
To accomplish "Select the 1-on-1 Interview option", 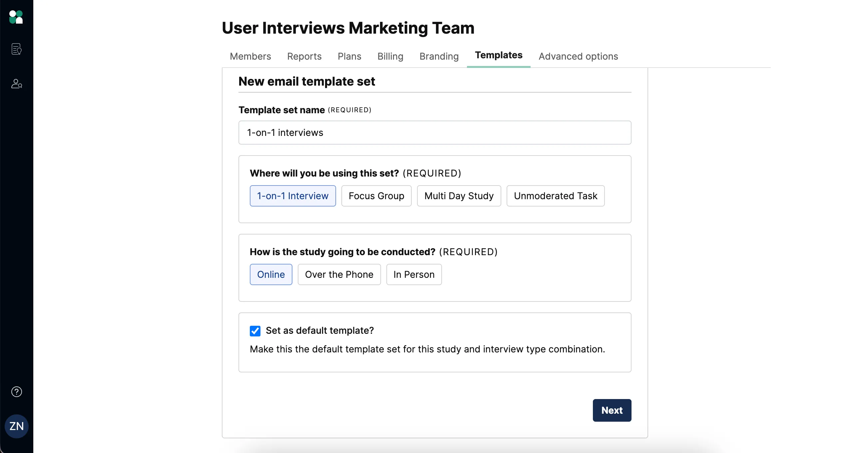I will (292, 196).
